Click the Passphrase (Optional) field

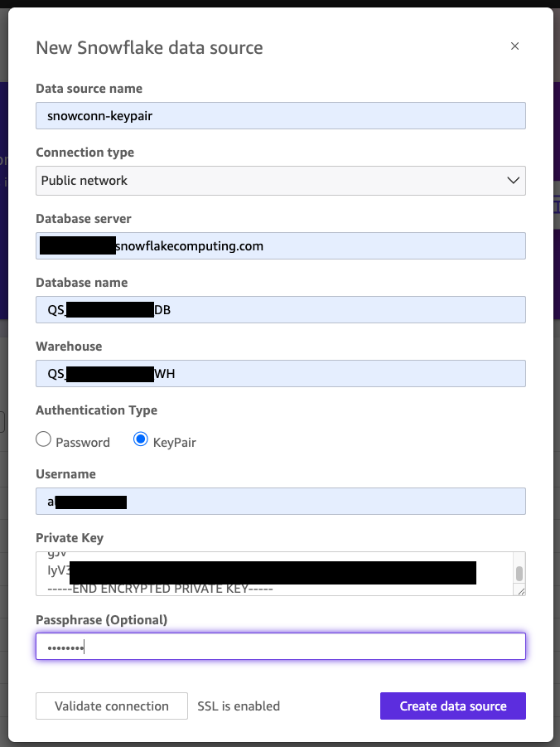click(280, 647)
